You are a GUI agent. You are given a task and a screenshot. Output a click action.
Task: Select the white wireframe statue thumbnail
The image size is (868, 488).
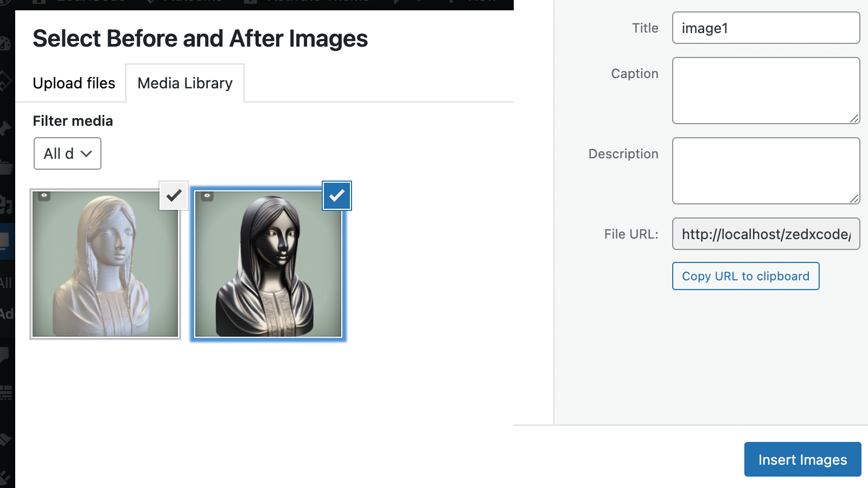click(x=105, y=264)
